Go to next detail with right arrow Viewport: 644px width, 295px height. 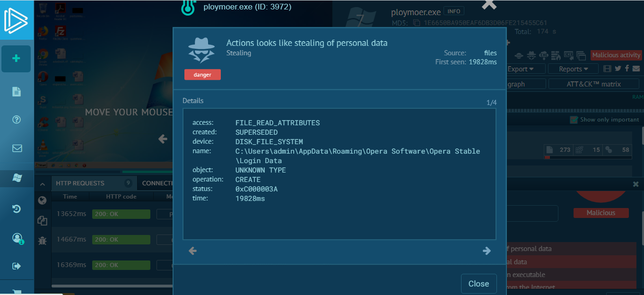pyautogui.click(x=487, y=251)
